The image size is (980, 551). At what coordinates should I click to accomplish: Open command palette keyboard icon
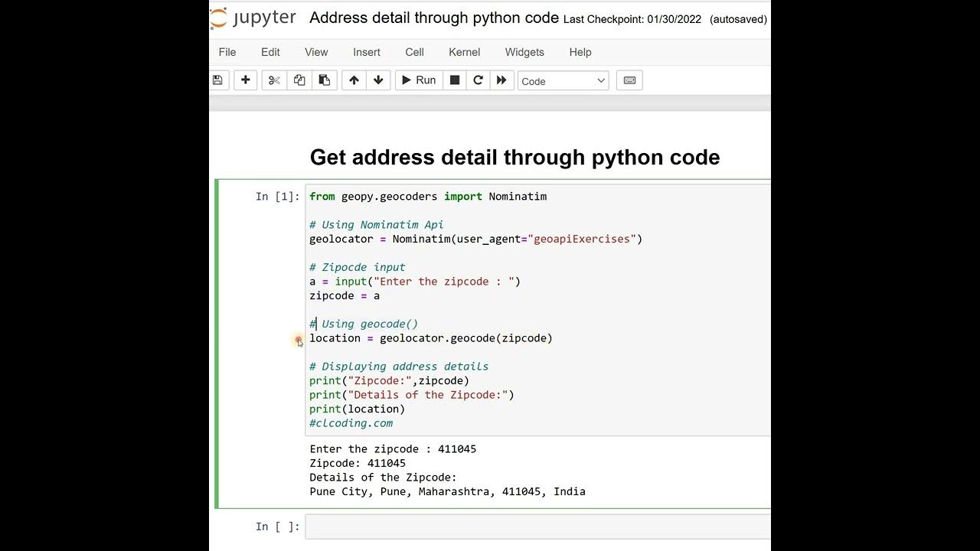pyautogui.click(x=629, y=80)
